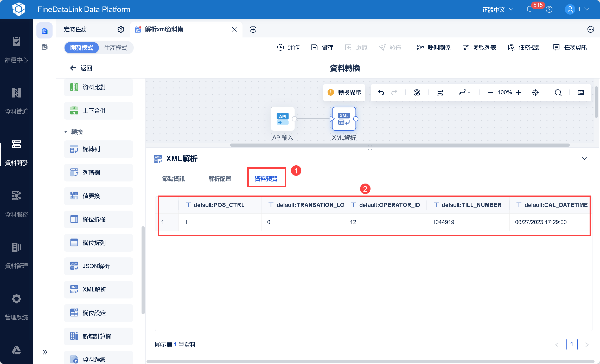Click the undo arrow in canvas toolbar

381,93
